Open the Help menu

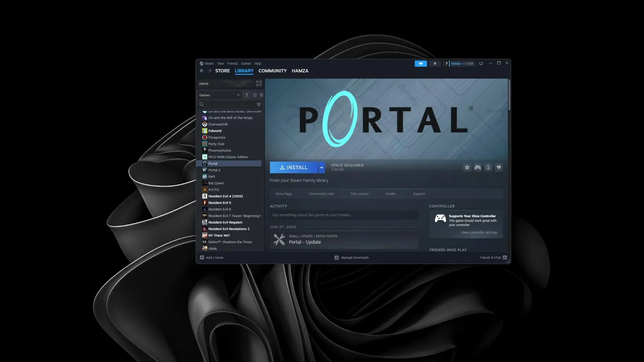(258, 63)
